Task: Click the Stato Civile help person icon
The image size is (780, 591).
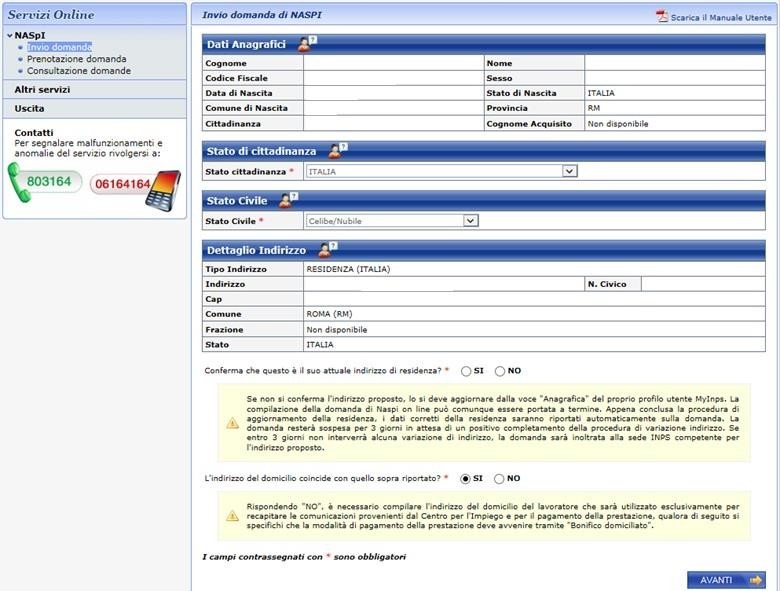Action: 286,201
